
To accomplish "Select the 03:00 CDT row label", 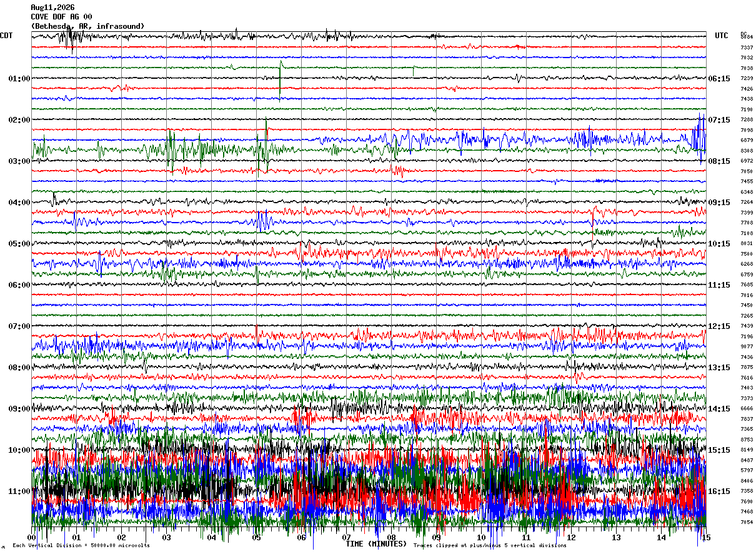I will click(19, 161).
